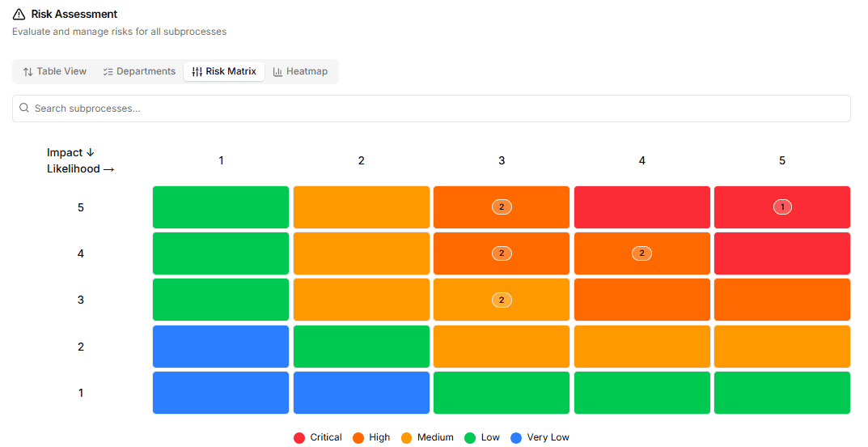The image size is (868, 447).
Task: Focus the Search subprocesses input field
Action: (437, 109)
